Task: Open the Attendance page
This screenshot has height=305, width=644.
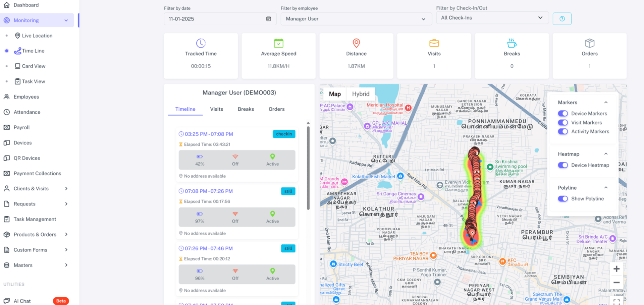Action: (x=27, y=112)
